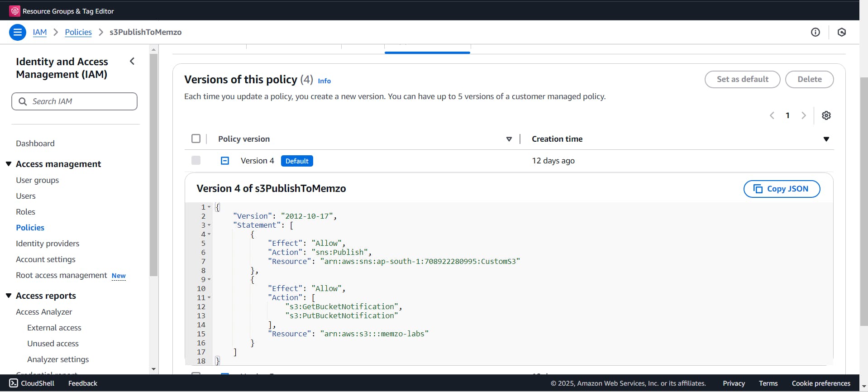Collapse the Access reports section
The height and width of the screenshot is (392, 868).
coord(9,296)
